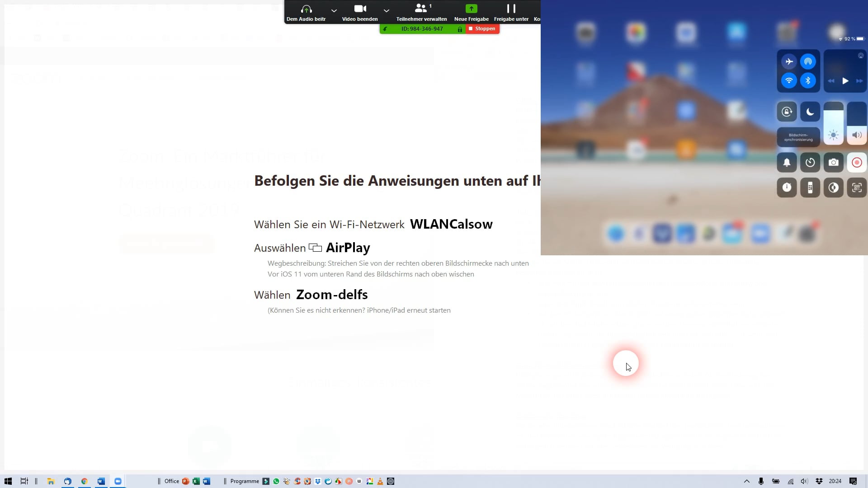Screen dimensions: 868x488
Task: Skip to next track in music widget
Action: [x=859, y=81]
